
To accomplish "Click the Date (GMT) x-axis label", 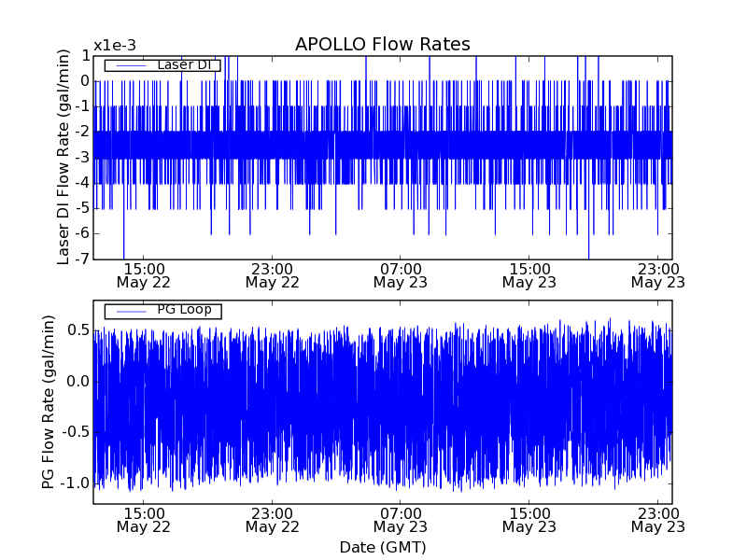I will (382, 547).
